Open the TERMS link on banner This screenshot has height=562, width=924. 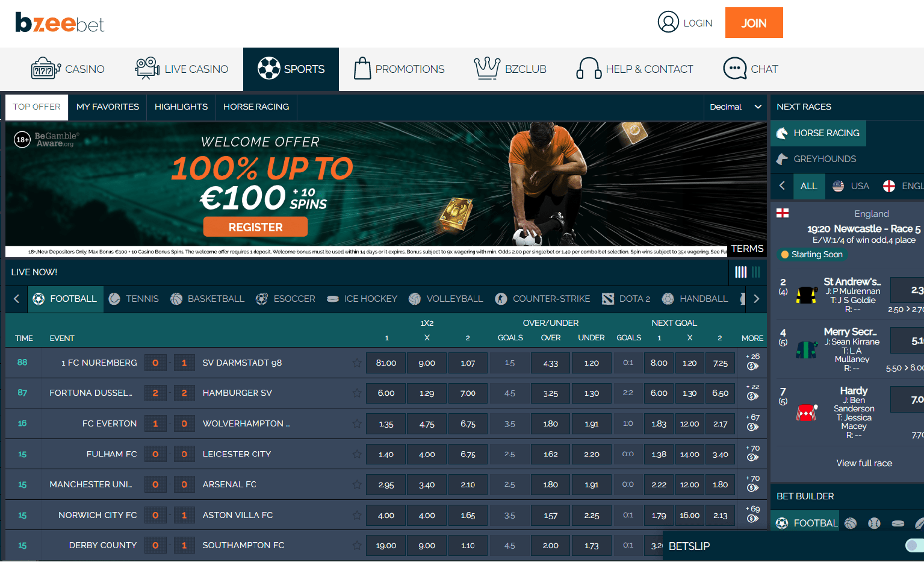point(747,249)
